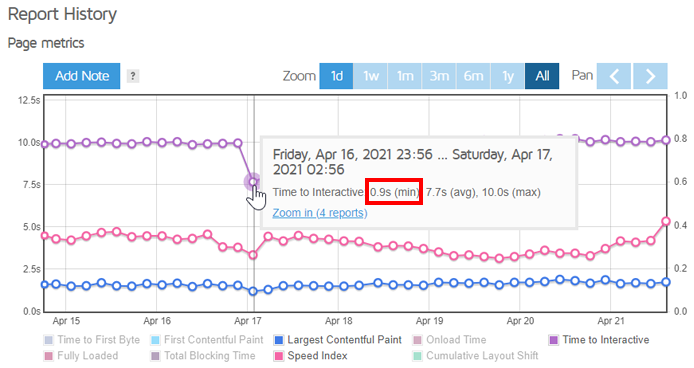Toggle First Contentful Paint legend entry
Screen dimensions: 694x368
click(x=207, y=340)
